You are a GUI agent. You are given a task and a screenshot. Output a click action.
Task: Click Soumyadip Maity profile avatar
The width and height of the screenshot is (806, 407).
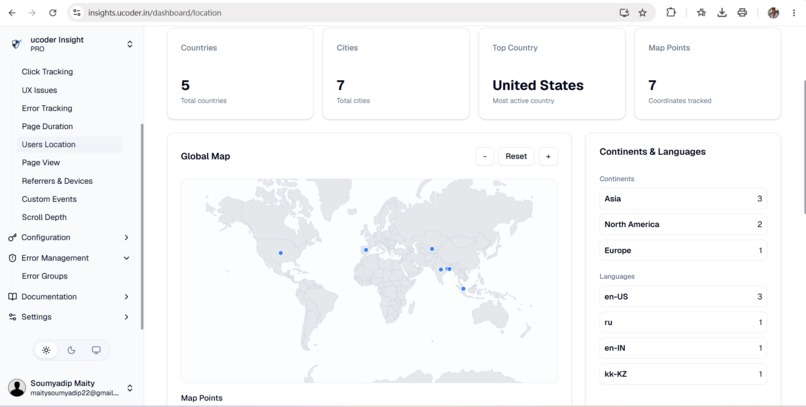17,388
